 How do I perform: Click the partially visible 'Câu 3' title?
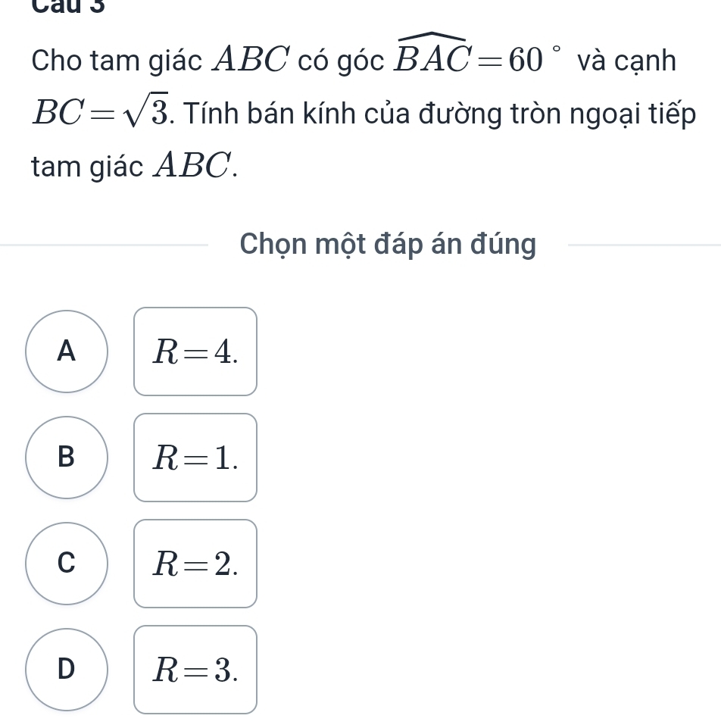[x=68, y=7]
